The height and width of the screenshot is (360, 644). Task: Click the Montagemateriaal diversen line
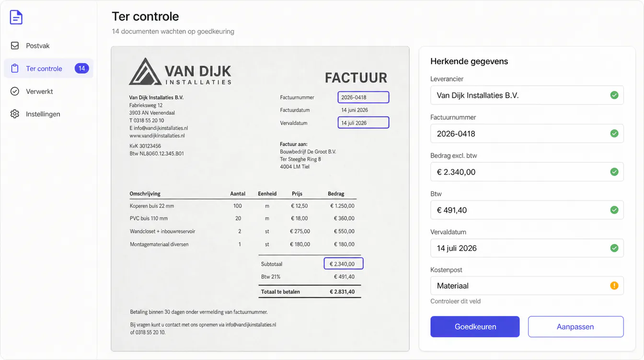pyautogui.click(x=243, y=244)
